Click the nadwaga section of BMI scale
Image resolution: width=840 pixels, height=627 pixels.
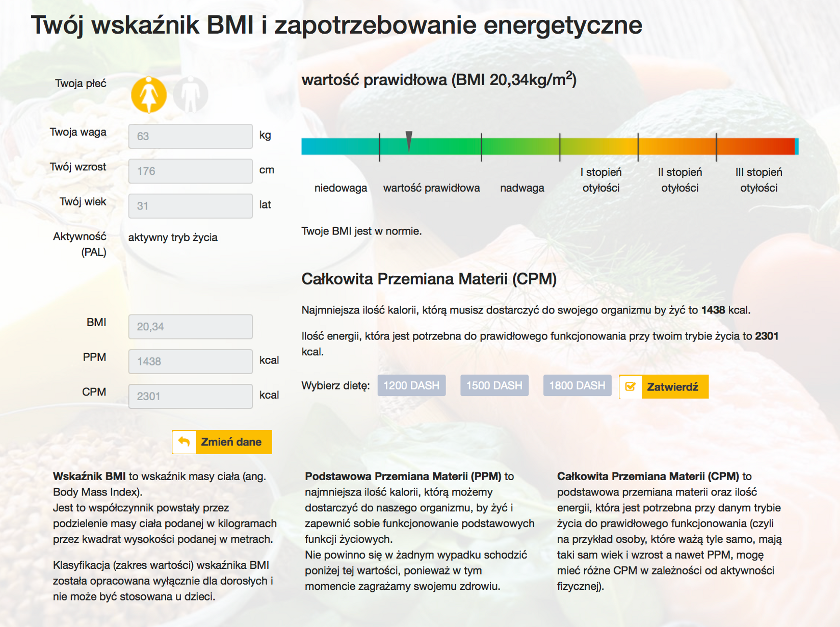click(x=520, y=146)
